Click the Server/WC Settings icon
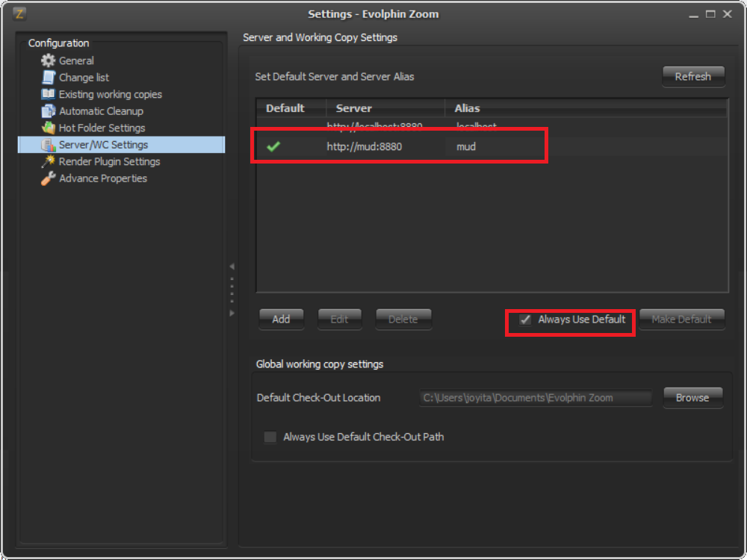Image resolution: width=747 pixels, height=560 pixels. (48, 145)
